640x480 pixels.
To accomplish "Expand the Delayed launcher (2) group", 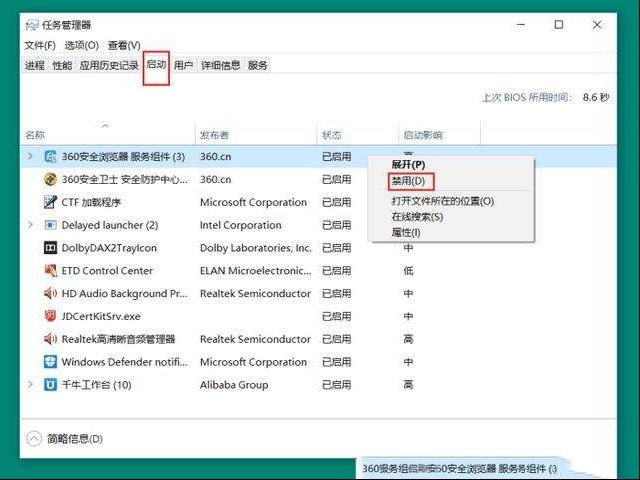I will (x=30, y=225).
